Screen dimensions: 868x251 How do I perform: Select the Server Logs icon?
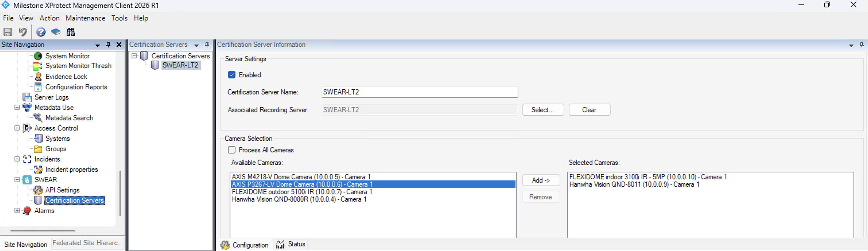[27, 97]
